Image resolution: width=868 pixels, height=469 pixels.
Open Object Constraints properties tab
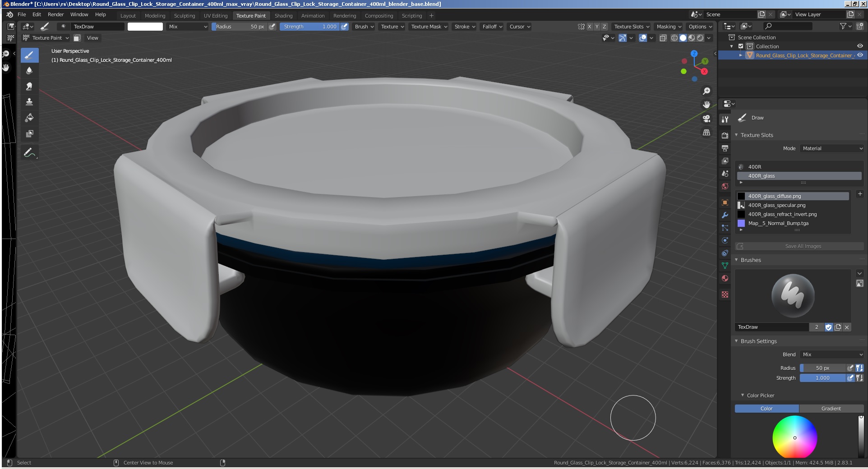[725, 253]
